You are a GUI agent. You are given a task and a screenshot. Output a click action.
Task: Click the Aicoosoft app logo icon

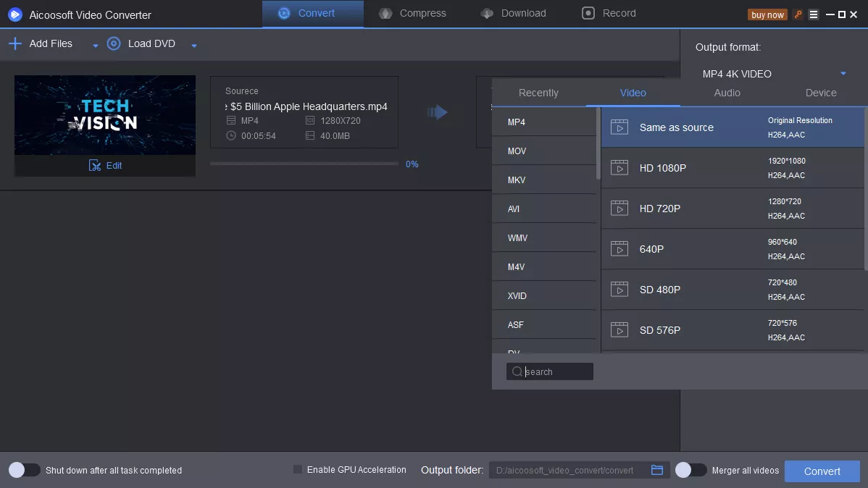pos(15,14)
